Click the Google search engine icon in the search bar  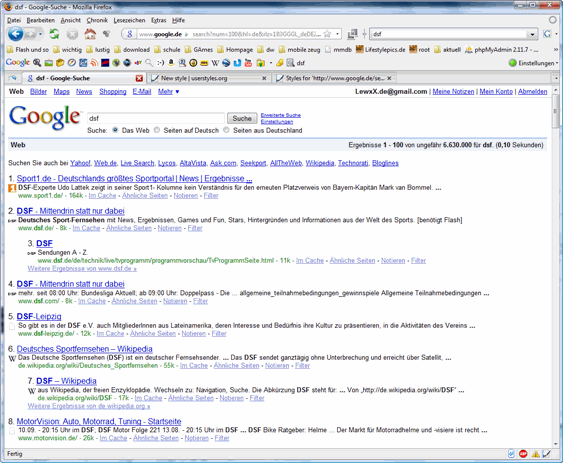click(547, 34)
